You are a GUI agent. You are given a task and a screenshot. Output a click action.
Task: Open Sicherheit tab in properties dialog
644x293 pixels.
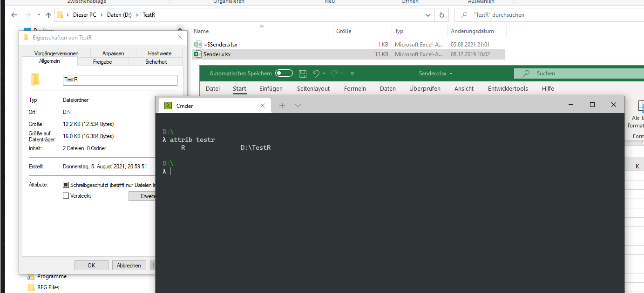[156, 62]
